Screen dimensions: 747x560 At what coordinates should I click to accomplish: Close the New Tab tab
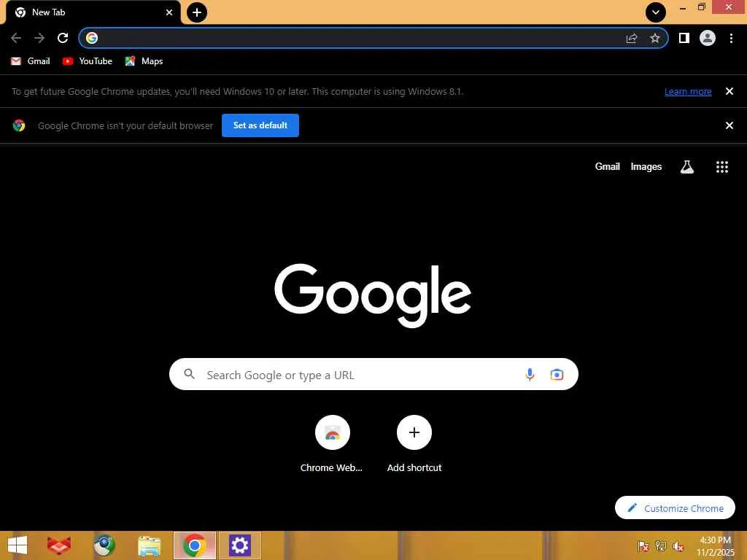coord(169,12)
